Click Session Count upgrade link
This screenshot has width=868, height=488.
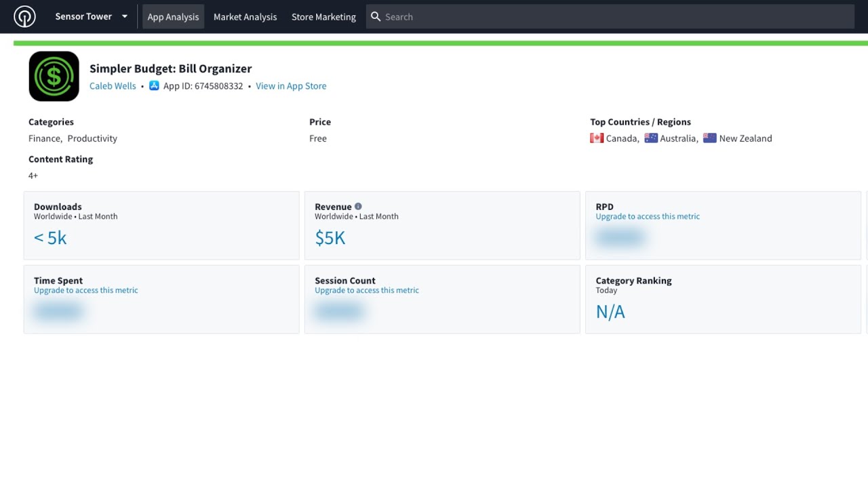367,291
